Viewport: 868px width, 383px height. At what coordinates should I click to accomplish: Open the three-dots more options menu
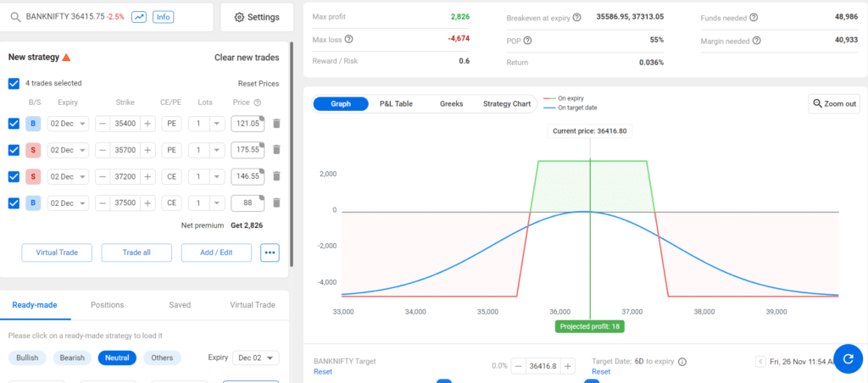[x=270, y=253]
